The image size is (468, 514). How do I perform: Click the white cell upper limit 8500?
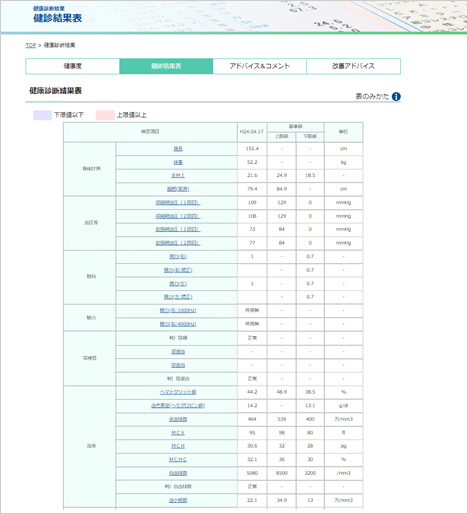pos(282,473)
